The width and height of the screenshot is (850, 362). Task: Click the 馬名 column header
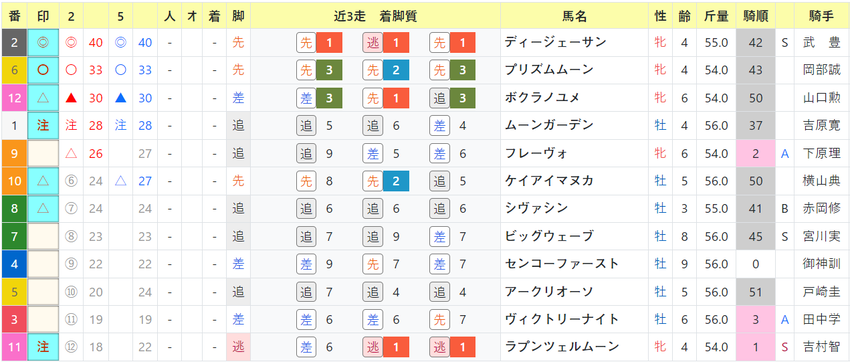click(x=575, y=16)
